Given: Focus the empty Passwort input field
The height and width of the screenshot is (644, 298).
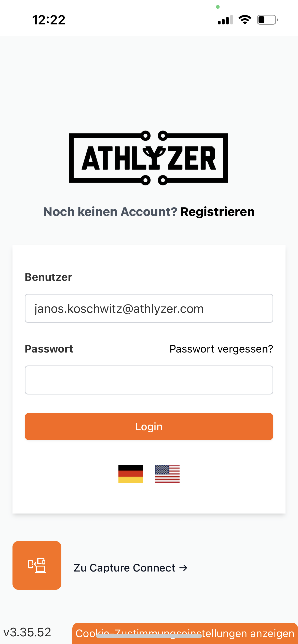Looking at the screenshot, I should click(x=149, y=380).
